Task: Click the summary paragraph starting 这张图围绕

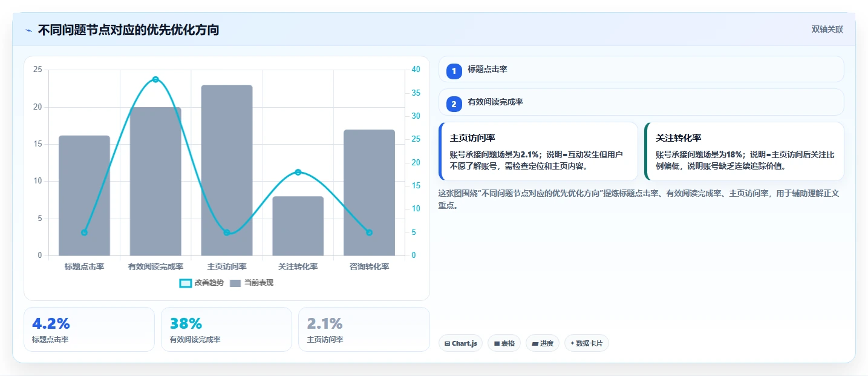Action: coord(638,199)
